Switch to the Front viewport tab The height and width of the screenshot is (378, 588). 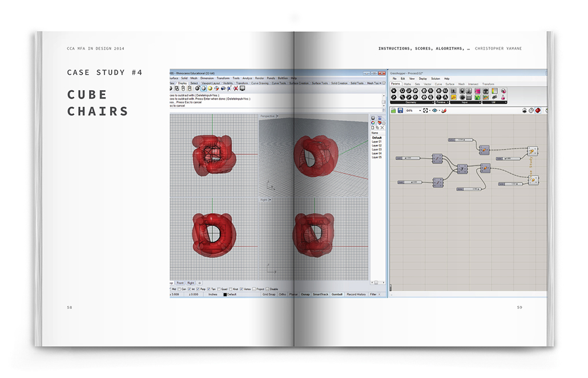coord(180,283)
